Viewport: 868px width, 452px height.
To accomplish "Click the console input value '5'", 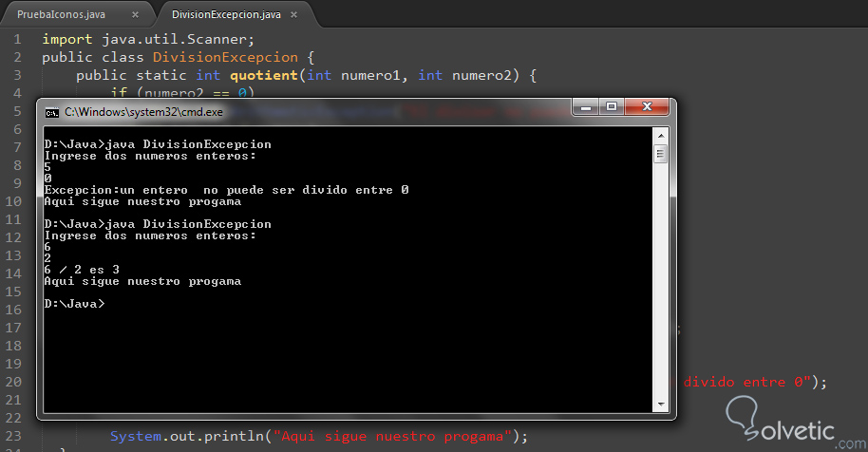I will point(47,167).
